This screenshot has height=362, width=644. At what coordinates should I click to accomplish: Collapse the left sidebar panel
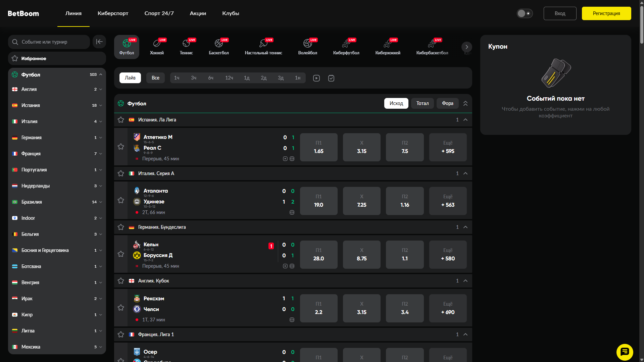(99, 42)
